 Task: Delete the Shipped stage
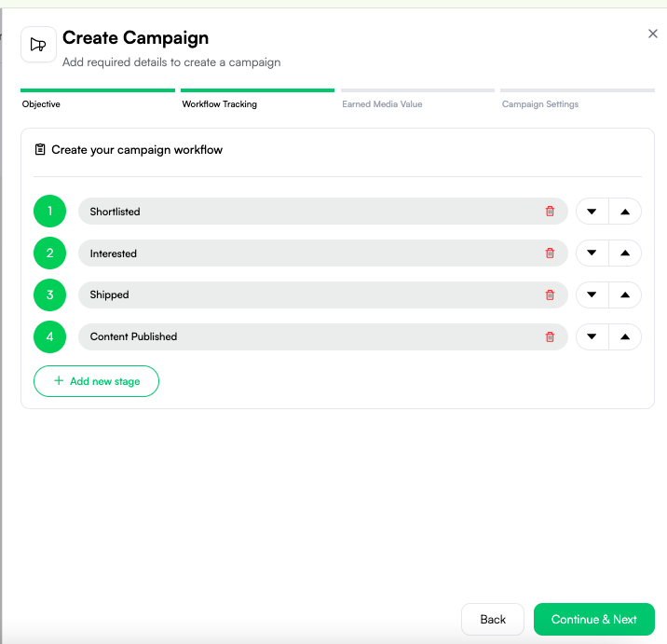tap(550, 295)
